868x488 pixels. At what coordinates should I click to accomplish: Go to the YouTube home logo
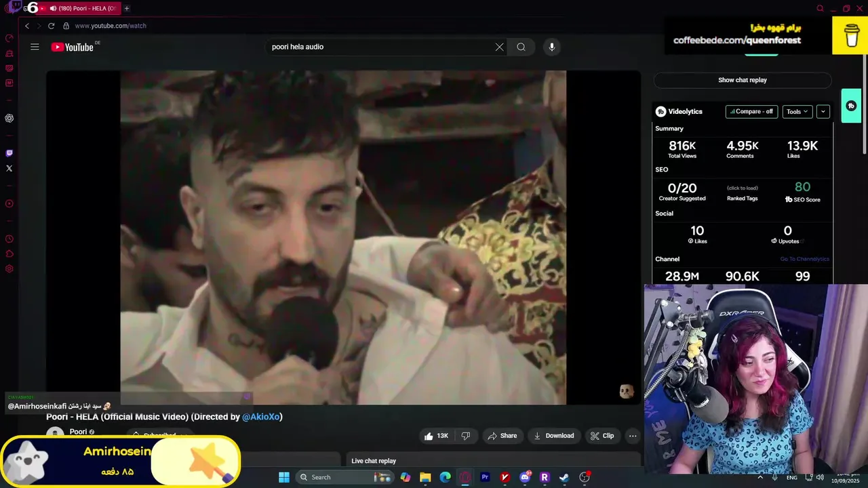coord(72,47)
